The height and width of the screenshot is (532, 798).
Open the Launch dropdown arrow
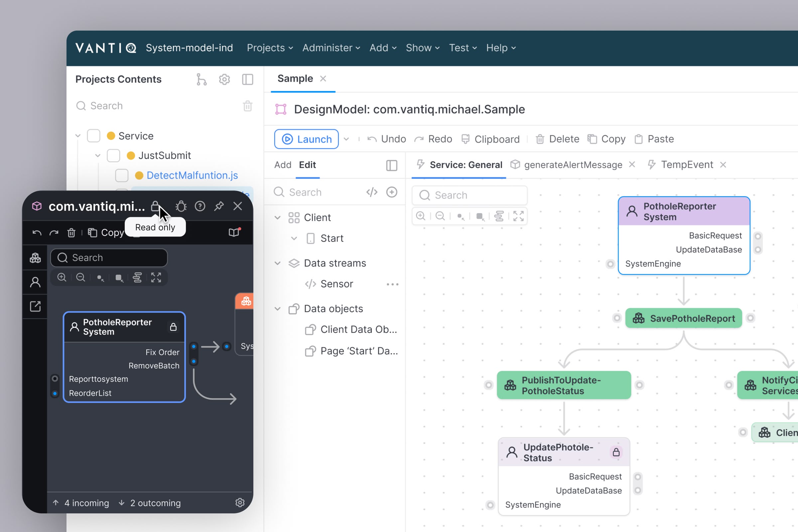[x=346, y=139]
